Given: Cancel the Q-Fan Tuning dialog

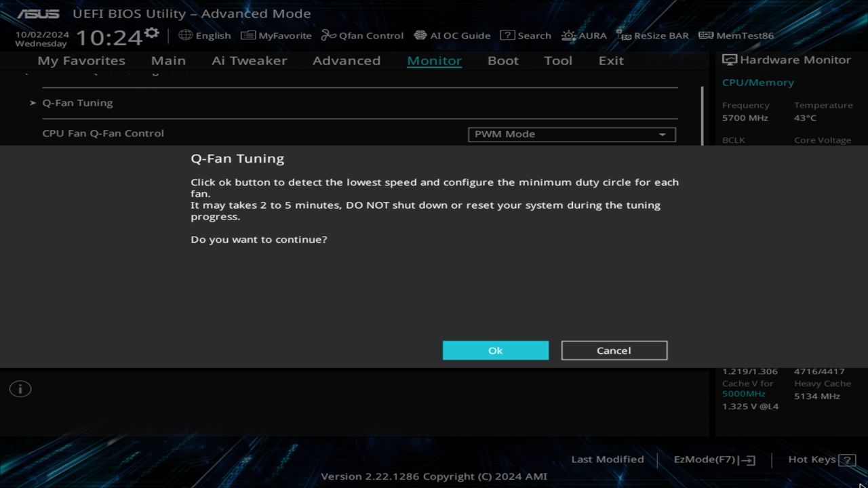Looking at the screenshot, I should point(614,350).
